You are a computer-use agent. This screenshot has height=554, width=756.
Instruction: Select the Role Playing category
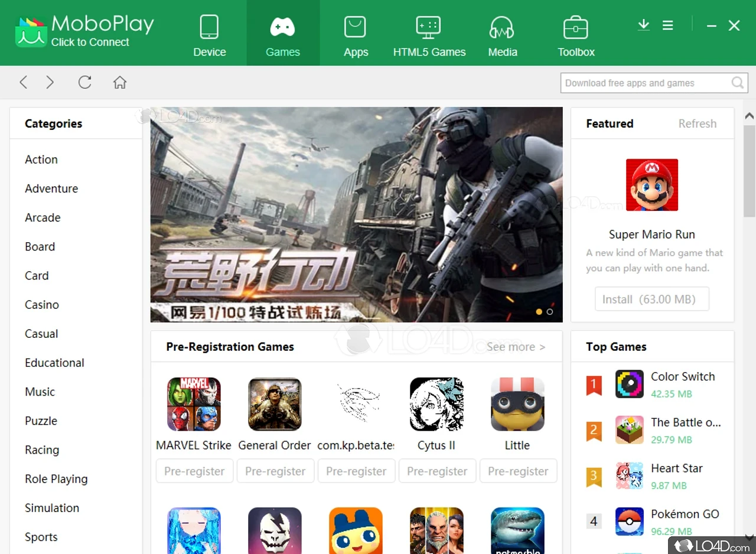click(x=56, y=479)
